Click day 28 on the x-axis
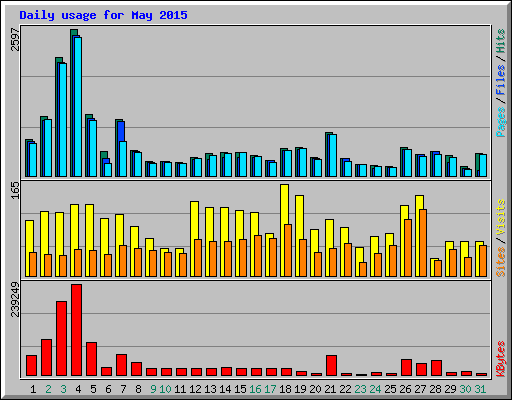 click(x=435, y=389)
